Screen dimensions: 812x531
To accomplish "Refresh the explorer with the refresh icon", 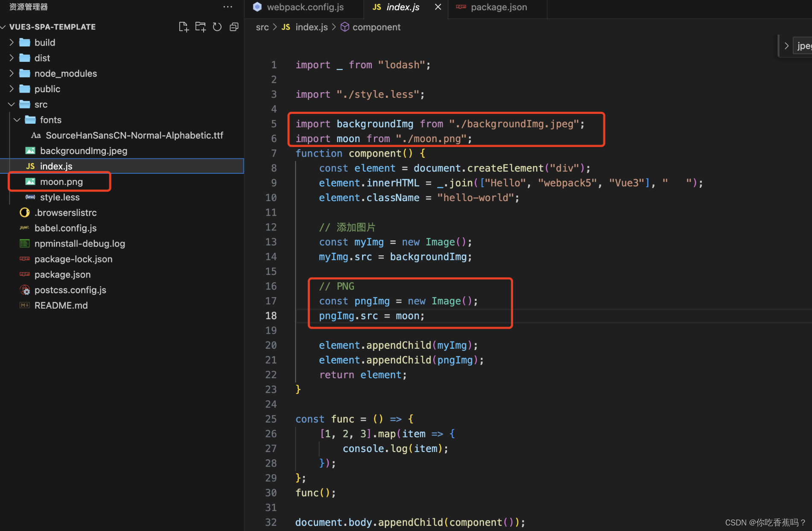I will (x=217, y=27).
